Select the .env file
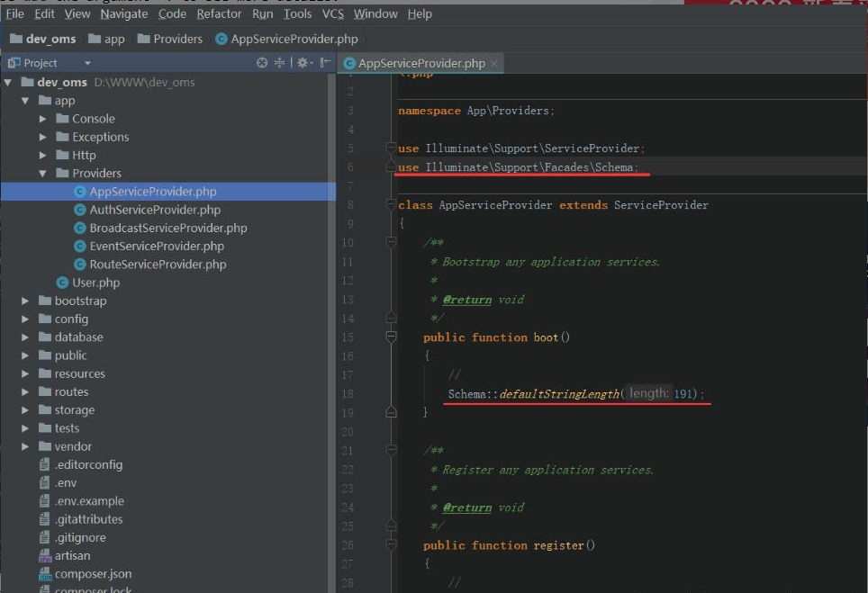Viewport: 868px width, 593px height. (66, 483)
